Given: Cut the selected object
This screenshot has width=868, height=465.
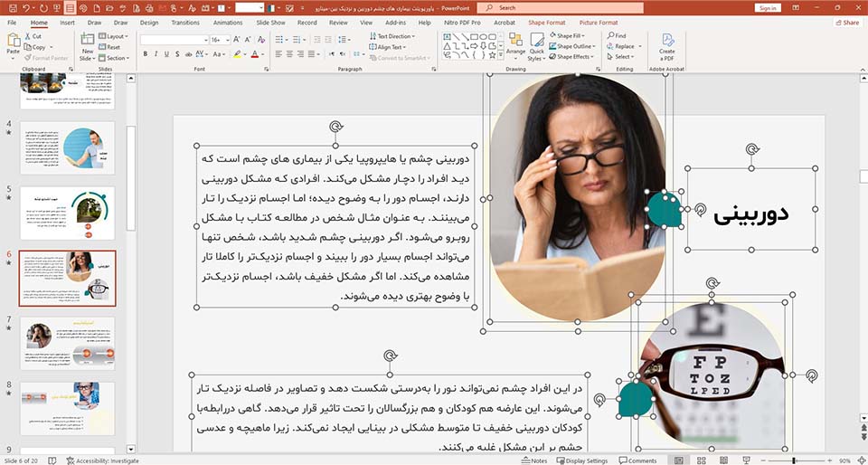Looking at the screenshot, I should [x=33, y=36].
